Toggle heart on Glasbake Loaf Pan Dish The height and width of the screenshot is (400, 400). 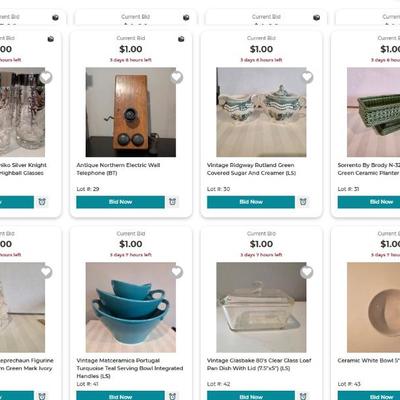click(307, 272)
